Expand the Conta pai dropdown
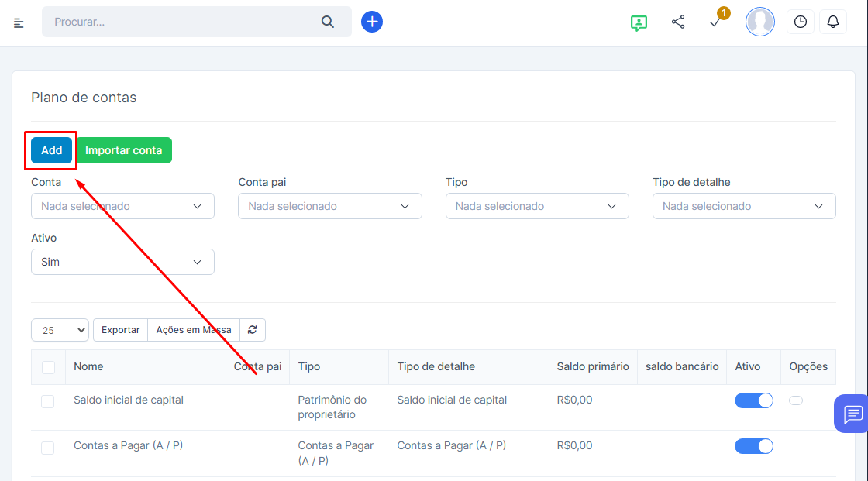 click(330, 207)
